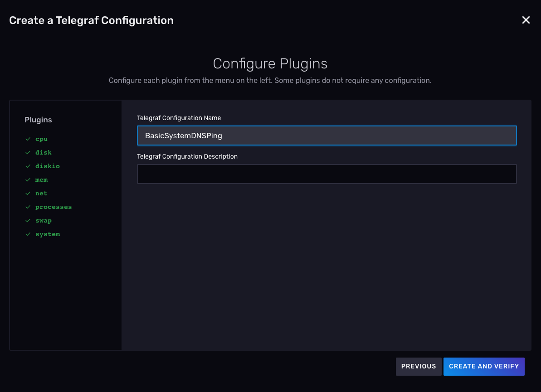The height and width of the screenshot is (392, 541).
Task: Click the checkmark icon beside system
Action: (28, 234)
